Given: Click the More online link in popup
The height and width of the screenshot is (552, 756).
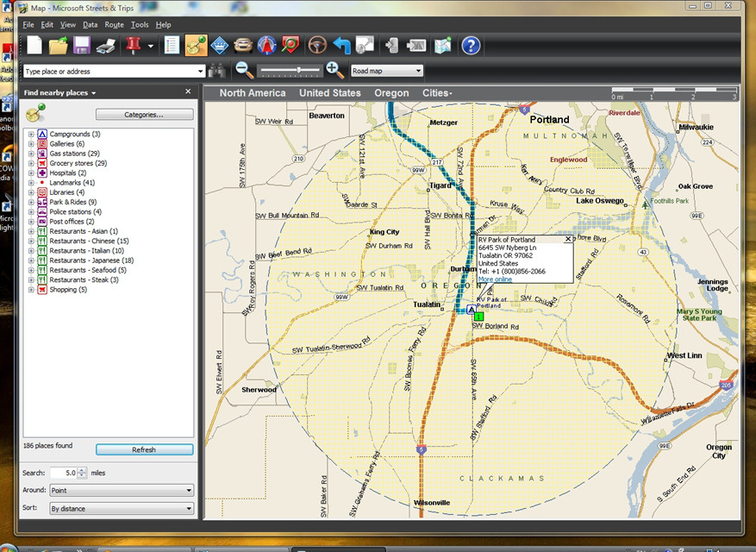Looking at the screenshot, I should [x=495, y=279].
